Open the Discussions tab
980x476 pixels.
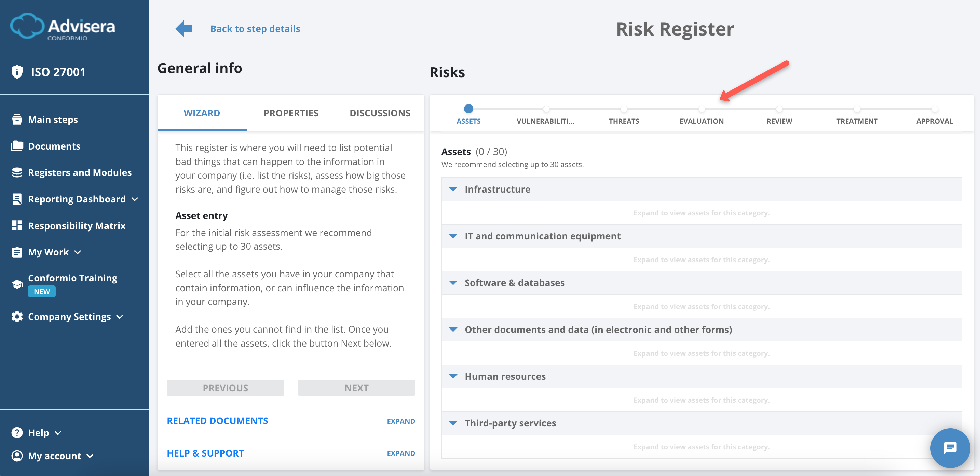click(x=380, y=113)
